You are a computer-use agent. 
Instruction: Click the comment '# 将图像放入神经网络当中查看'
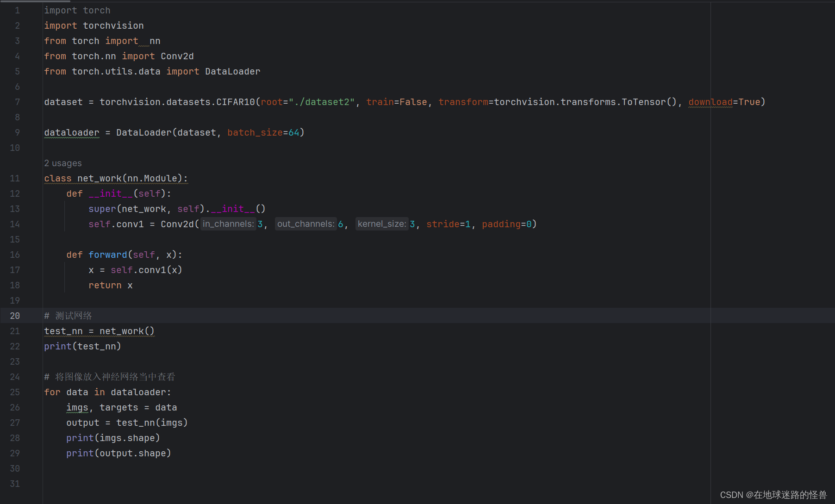click(x=110, y=377)
